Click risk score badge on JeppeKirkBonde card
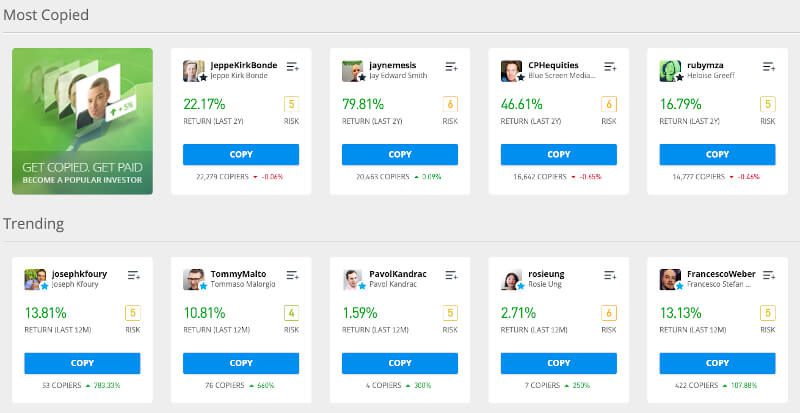This screenshot has height=413, width=800. pyautogui.click(x=292, y=105)
